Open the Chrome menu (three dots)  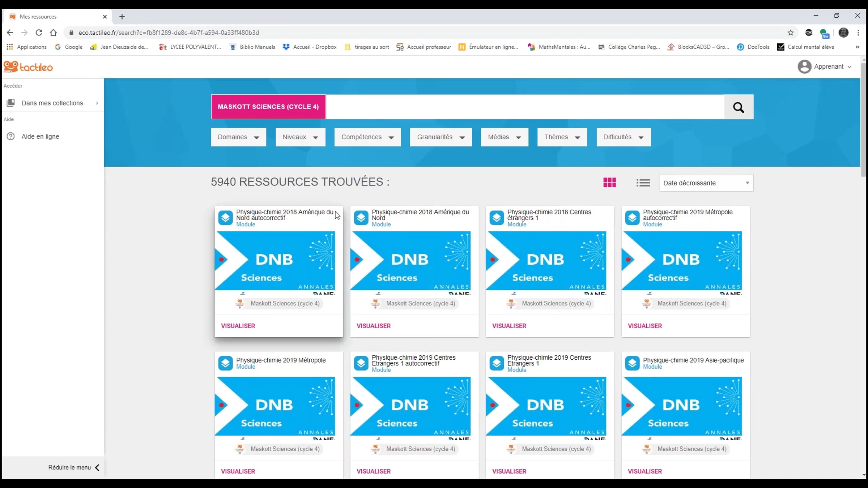click(858, 33)
